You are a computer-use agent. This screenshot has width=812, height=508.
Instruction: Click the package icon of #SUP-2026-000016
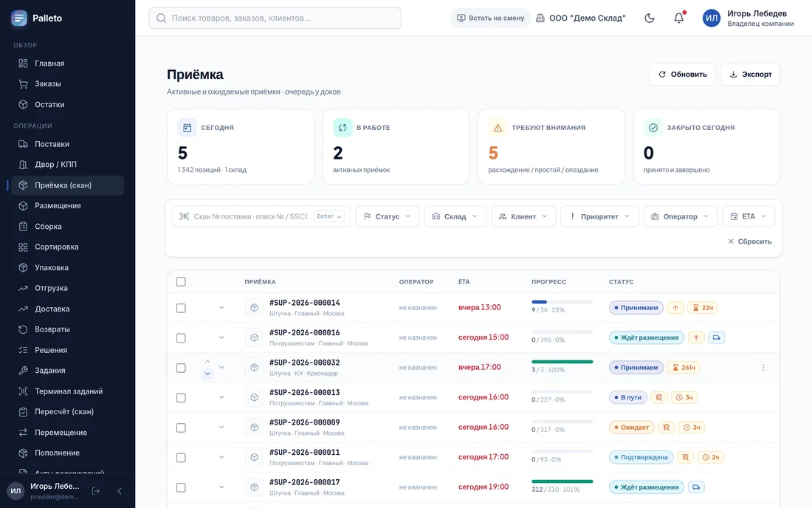254,337
